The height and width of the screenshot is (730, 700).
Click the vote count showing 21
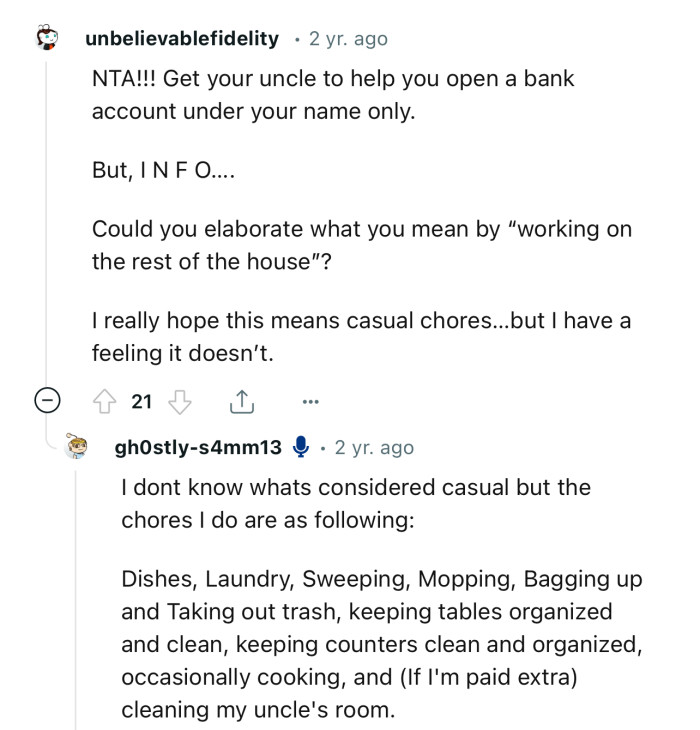[142, 402]
